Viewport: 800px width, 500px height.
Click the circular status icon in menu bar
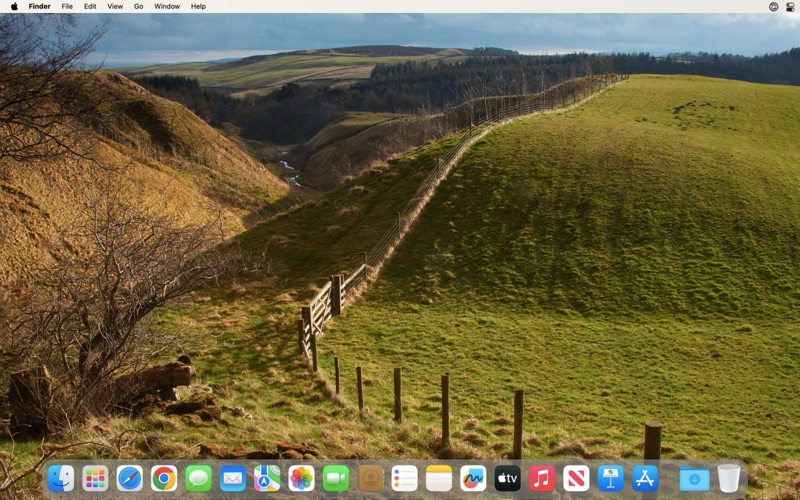(773, 7)
